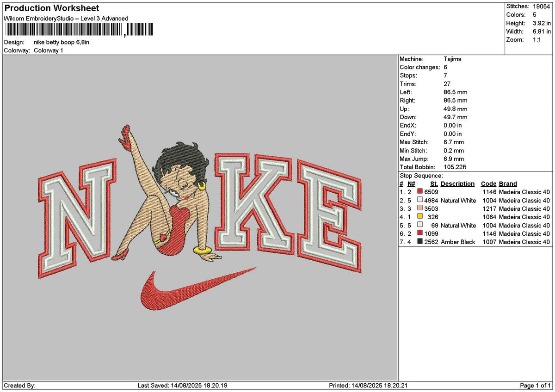Click the Down value '49.7 mm'
Viewport: 555px width, 392px height.
click(456, 117)
